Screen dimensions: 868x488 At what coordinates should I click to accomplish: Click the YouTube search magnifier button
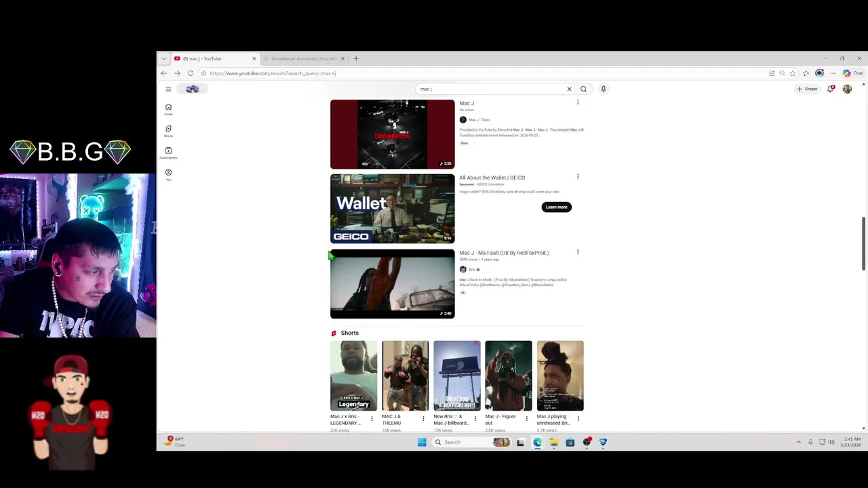(583, 89)
